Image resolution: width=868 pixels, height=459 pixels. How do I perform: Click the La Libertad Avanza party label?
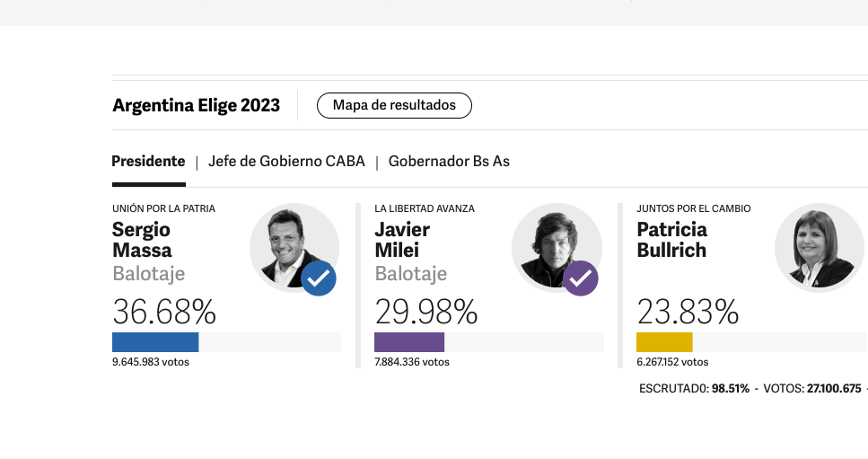click(x=425, y=208)
